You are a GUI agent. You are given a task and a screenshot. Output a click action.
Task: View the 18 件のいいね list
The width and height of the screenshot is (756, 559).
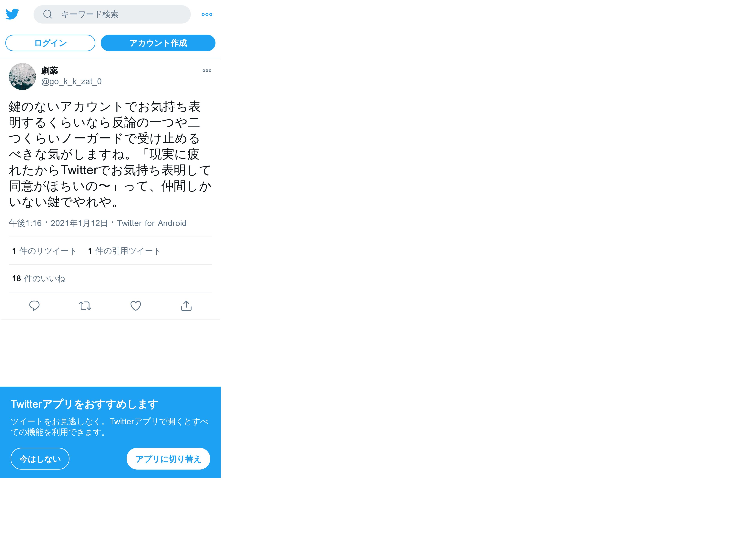coord(39,279)
